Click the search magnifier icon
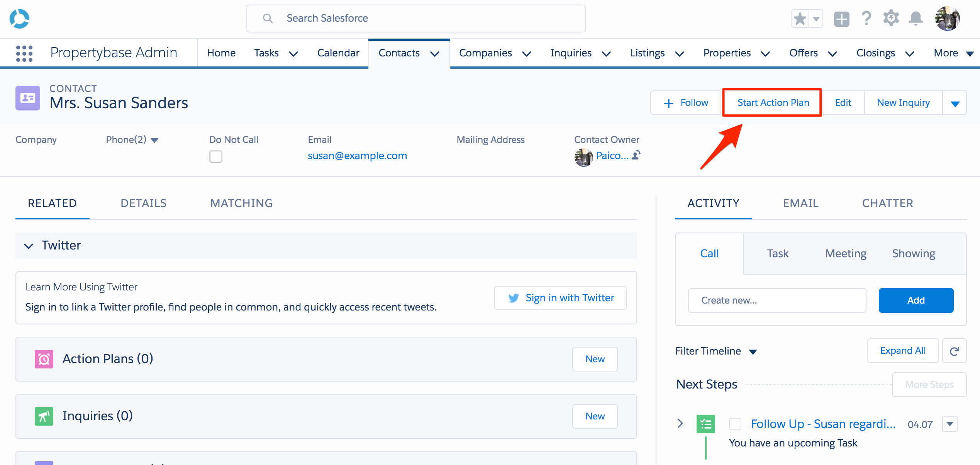This screenshot has width=980, height=465. [x=268, y=18]
